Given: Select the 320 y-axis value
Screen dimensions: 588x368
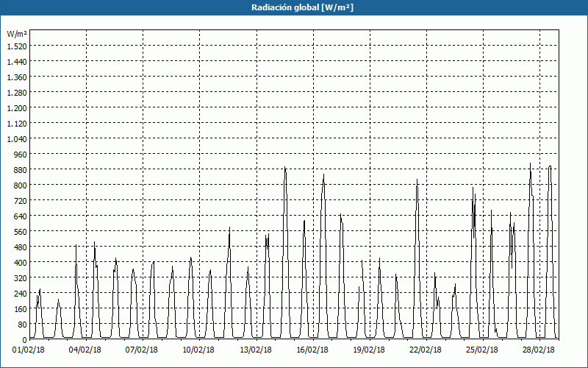Looking at the screenshot, I should point(21,278).
